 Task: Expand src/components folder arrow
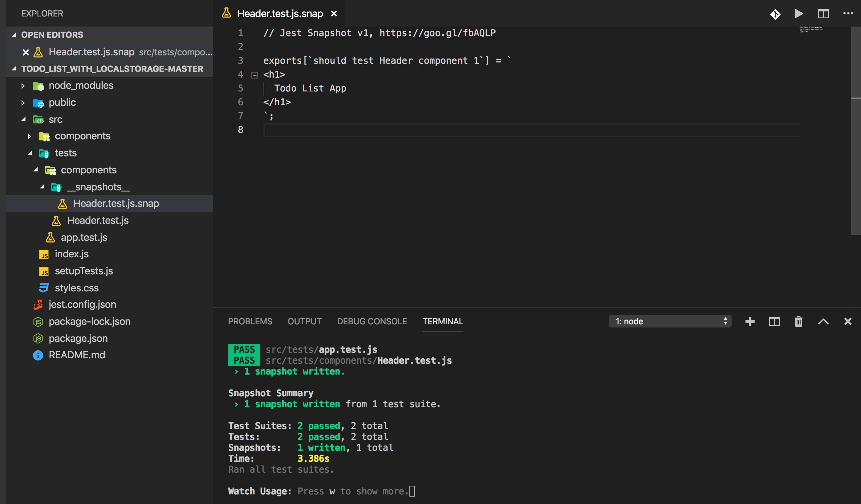[29, 137]
